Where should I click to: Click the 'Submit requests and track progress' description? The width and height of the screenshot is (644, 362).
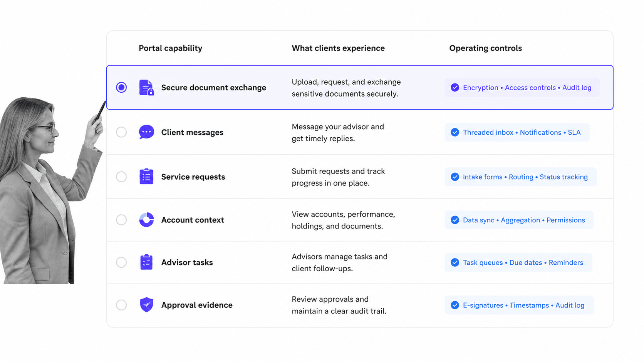pyautogui.click(x=338, y=177)
